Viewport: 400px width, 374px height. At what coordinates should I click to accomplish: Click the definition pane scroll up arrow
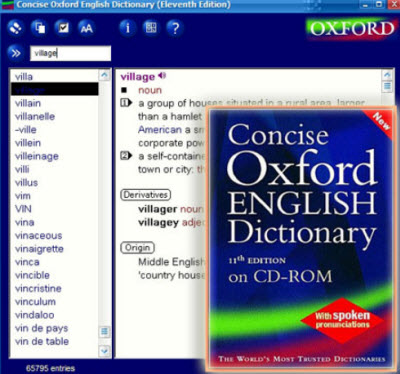(387, 75)
